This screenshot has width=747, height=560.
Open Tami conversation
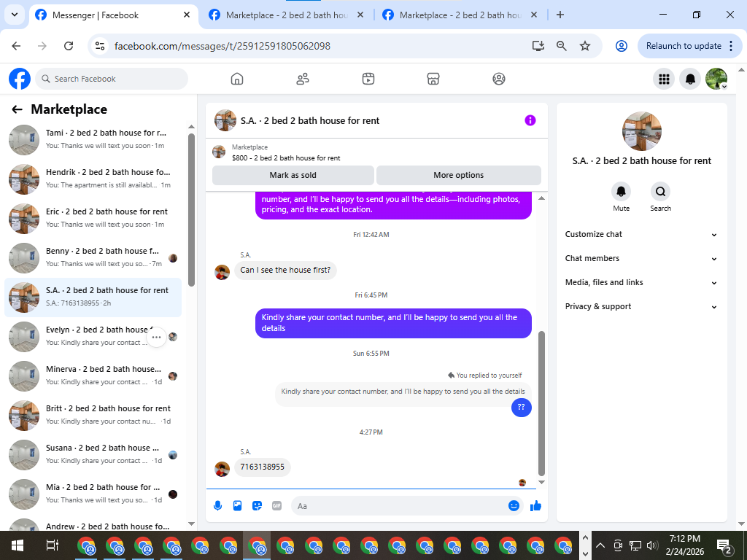point(93,140)
